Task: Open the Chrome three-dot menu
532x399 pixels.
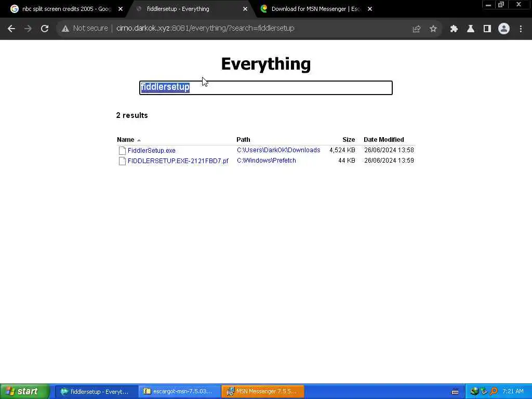Action: pos(521,29)
